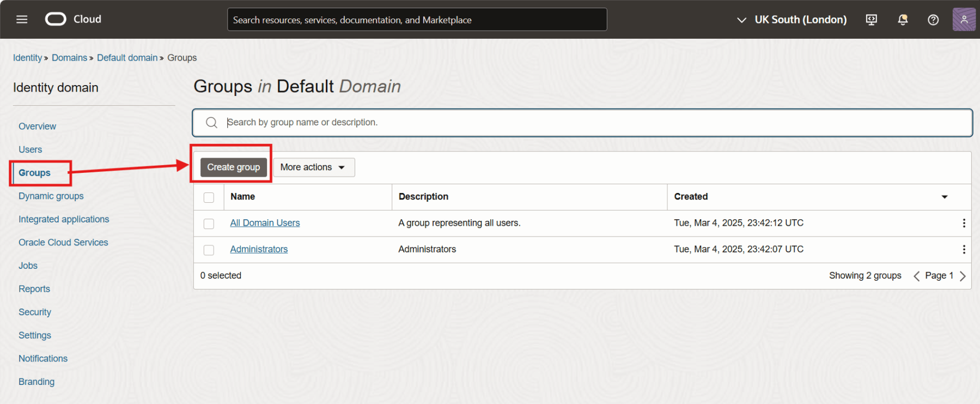Open Integrated applications in sidebar

64,219
